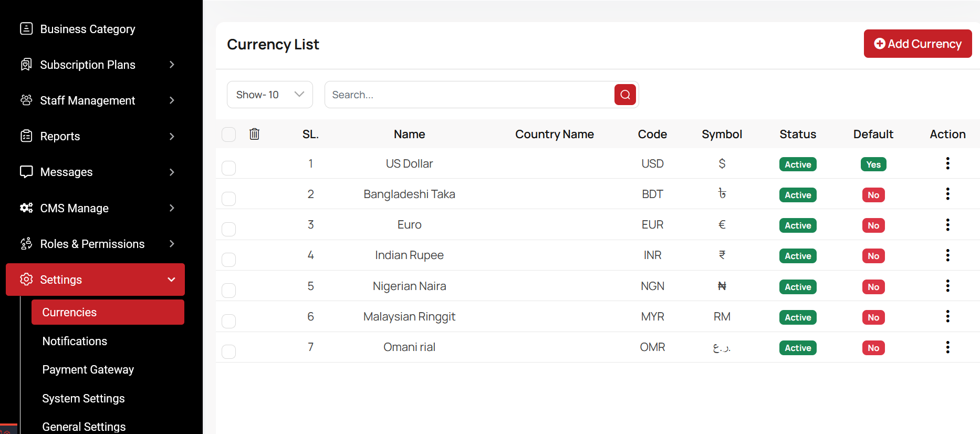This screenshot has height=434, width=980.
Task: Go to Notifications in Settings submenu
Action: pyautogui.click(x=75, y=342)
